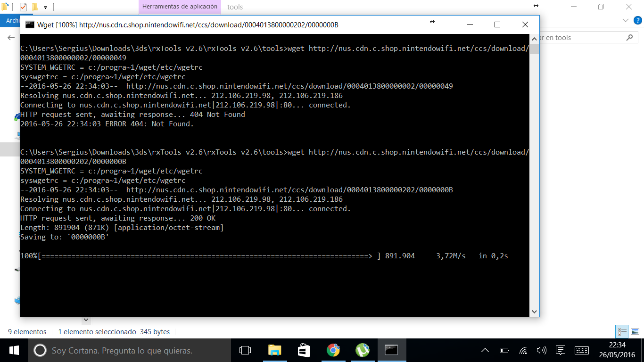The width and height of the screenshot is (644, 362).
Task: Click '1 elemento seleccionado 345 bytes' status text
Action: coord(114,332)
